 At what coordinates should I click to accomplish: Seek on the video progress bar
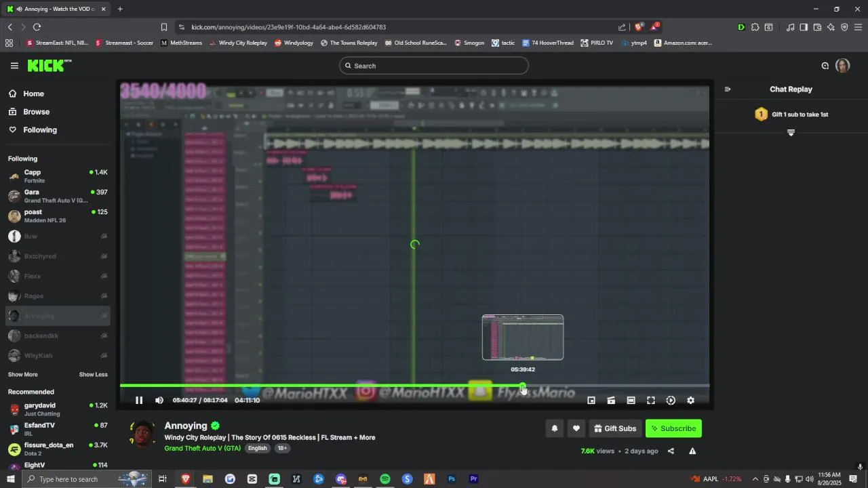click(x=415, y=386)
